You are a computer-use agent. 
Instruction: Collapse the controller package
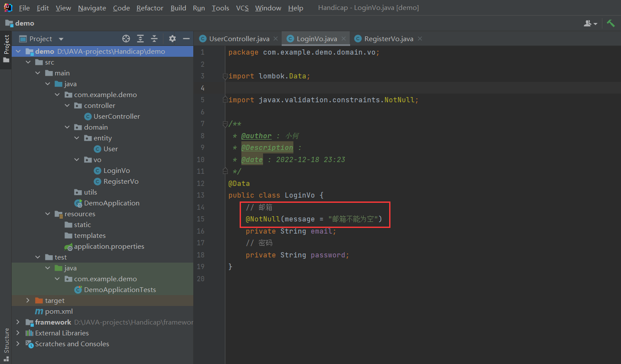67,106
